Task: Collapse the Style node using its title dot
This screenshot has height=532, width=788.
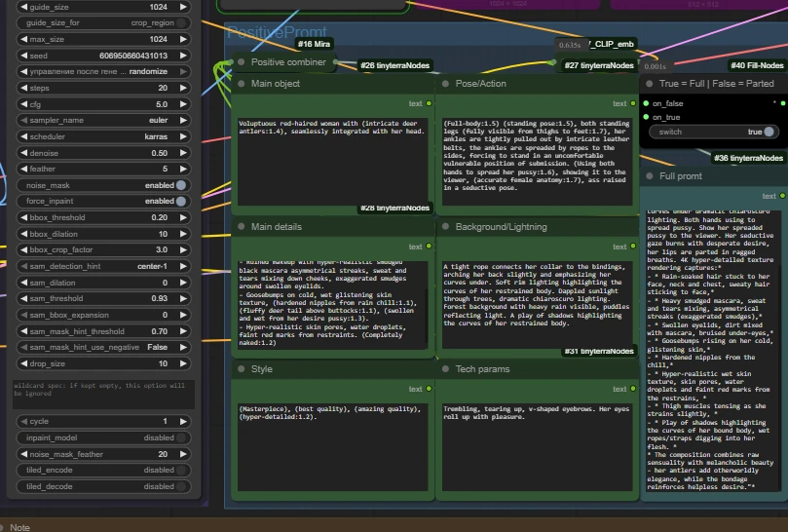Action: (x=240, y=370)
